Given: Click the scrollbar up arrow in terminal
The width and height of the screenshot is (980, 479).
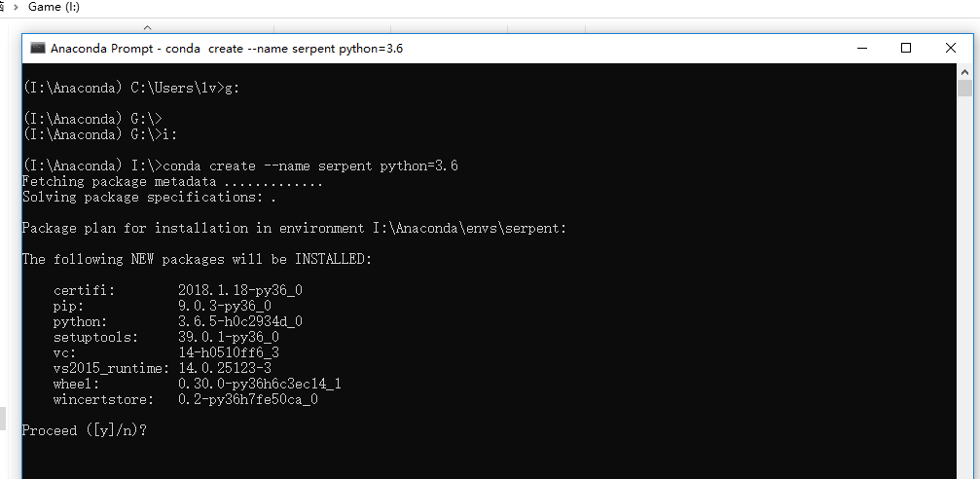Looking at the screenshot, I should click(964, 72).
